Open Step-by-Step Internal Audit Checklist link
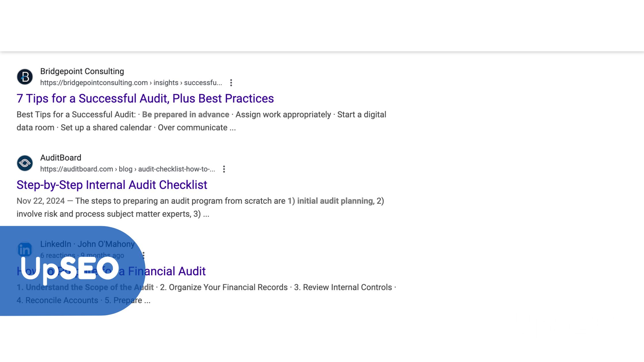Image resolution: width=644 pixels, height=362 pixels. [112, 185]
